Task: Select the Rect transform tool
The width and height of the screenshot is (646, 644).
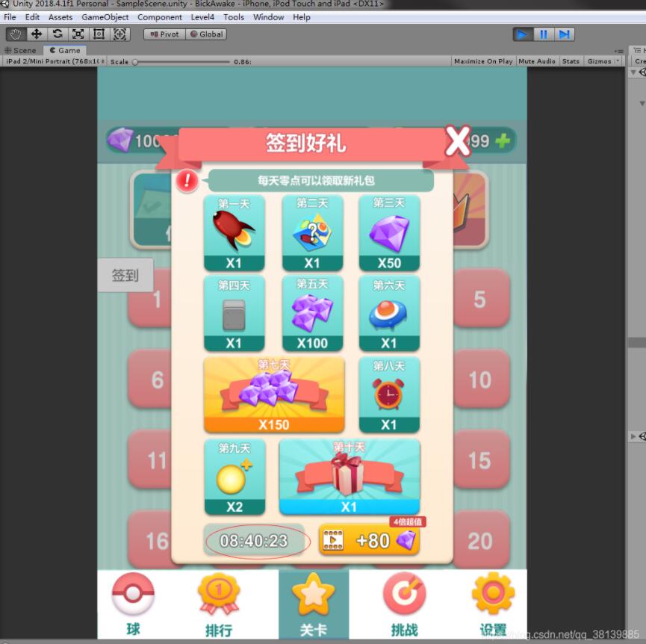Action: click(99, 34)
